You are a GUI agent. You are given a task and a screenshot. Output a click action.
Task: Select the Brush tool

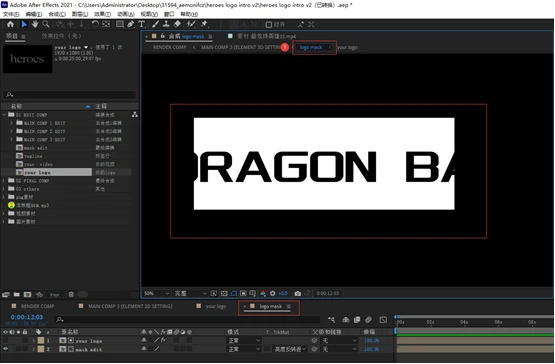[155, 24]
